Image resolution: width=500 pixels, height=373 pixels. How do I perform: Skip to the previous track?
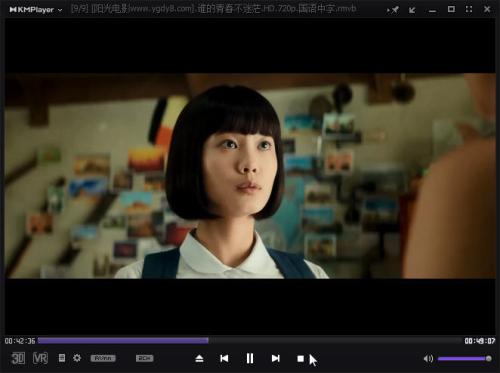point(224,358)
